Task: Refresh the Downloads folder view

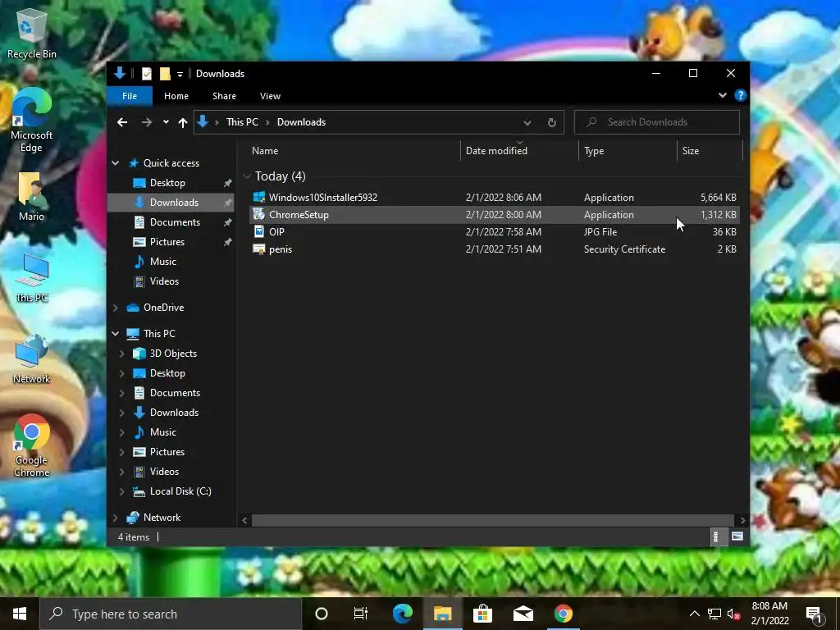Action: pyautogui.click(x=552, y=122)
